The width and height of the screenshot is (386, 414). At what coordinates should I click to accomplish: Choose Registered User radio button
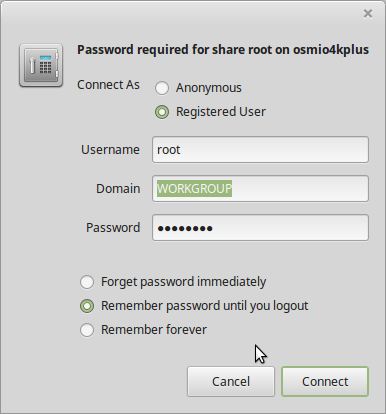pos(162,112)
